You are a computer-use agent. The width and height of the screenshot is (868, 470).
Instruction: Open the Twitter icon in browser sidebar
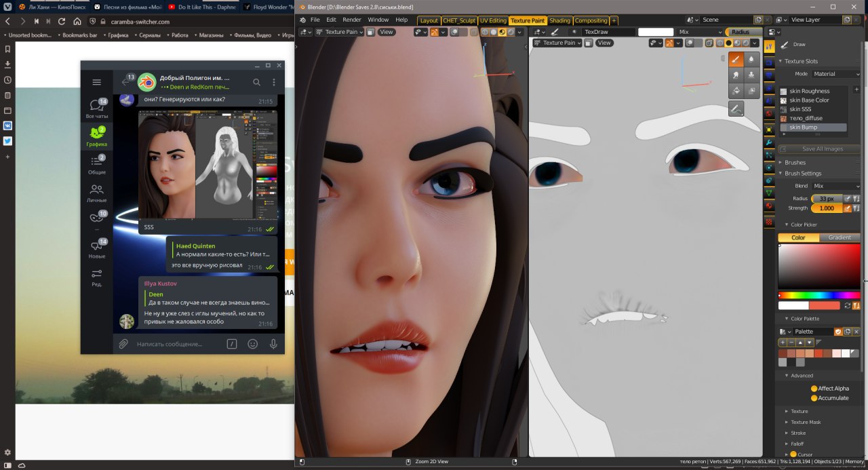(x=7, y=141)
